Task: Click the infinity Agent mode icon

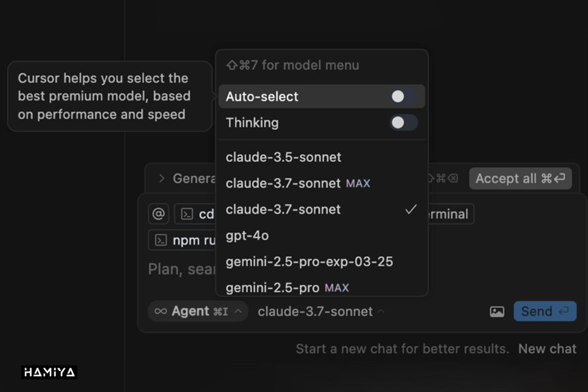Action: [x=161, y=311]
